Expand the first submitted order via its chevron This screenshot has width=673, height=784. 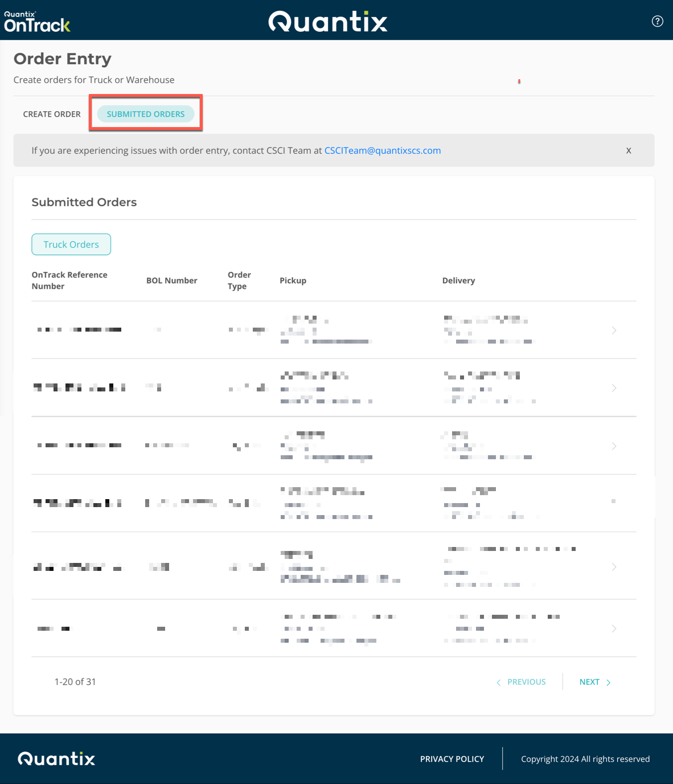point(614,330)
